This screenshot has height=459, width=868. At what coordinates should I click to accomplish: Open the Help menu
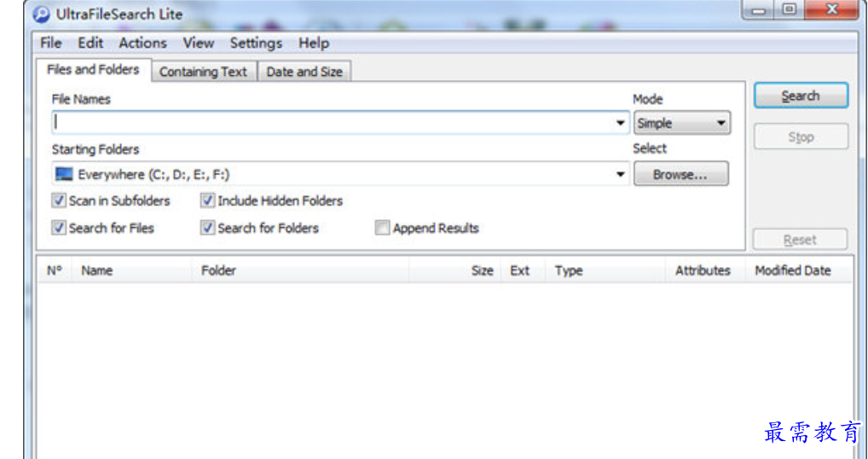coord(314,44)
